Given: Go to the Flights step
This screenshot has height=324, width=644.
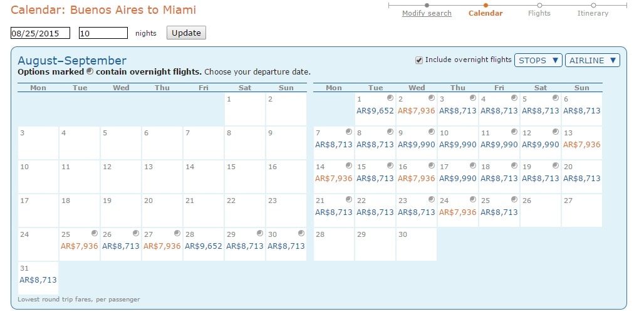Looking at the screenshot, I should pyautogui.click(x=539, y=13).
